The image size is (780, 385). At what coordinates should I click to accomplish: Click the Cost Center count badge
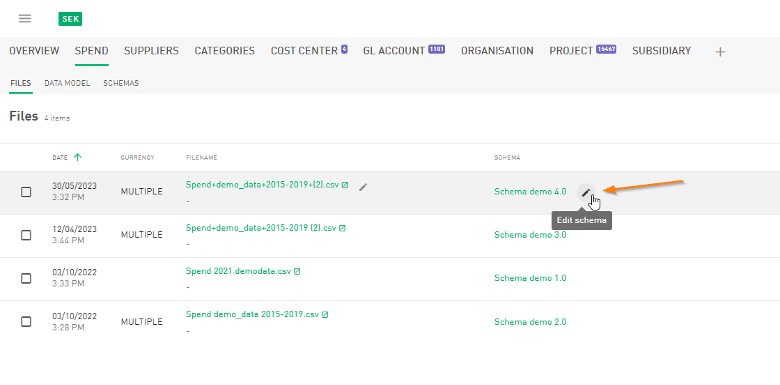(344, 49)
